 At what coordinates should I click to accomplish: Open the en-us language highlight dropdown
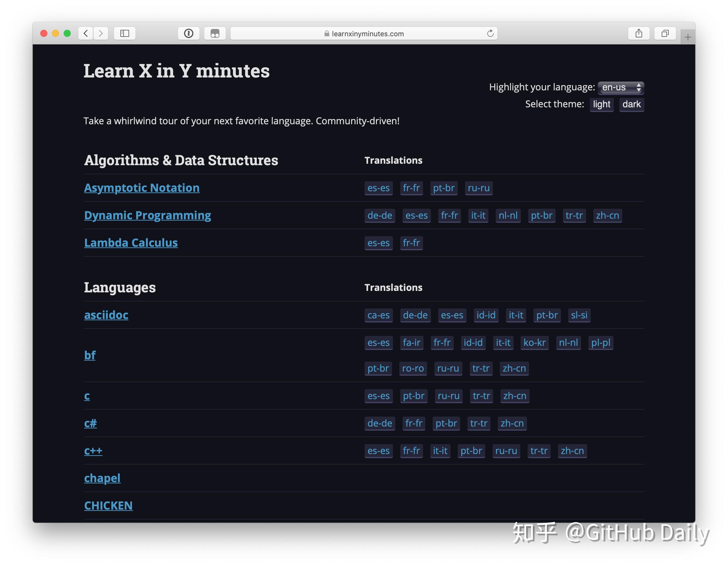[620, 87]
